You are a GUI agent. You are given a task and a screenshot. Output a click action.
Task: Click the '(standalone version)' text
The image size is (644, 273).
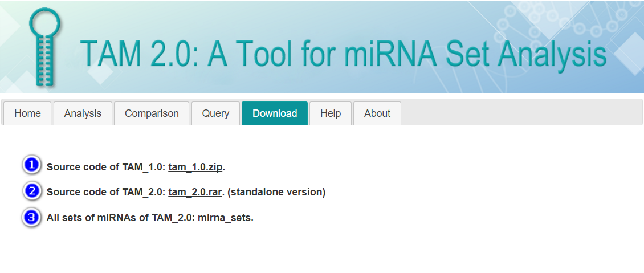coord(276,192)
